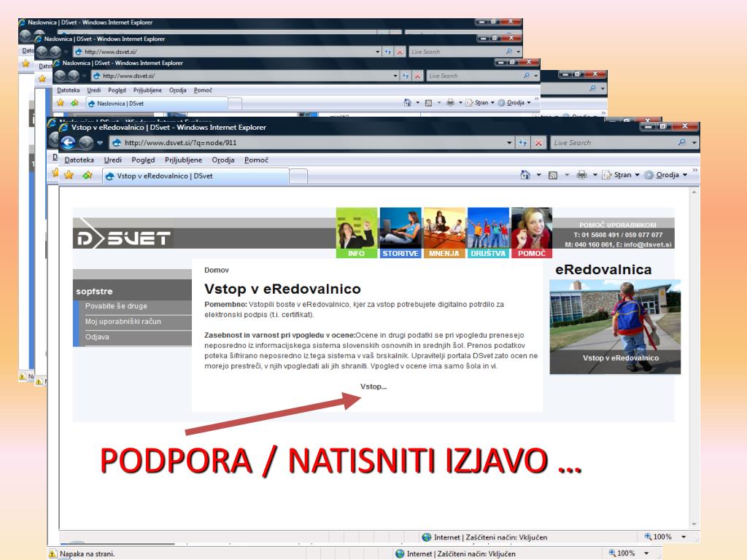Click stop X in third Naslovnica window
Viewport: 747px width, 560px height.
point(418,76)
